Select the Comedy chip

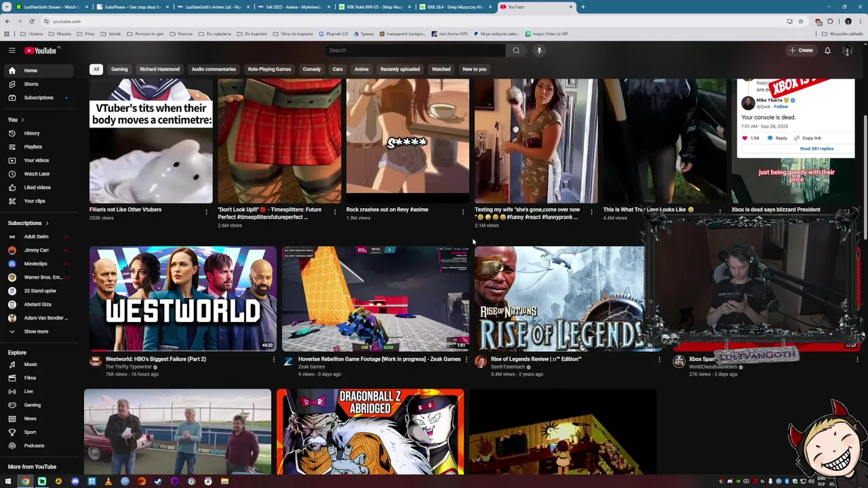(x=312, y=69)
